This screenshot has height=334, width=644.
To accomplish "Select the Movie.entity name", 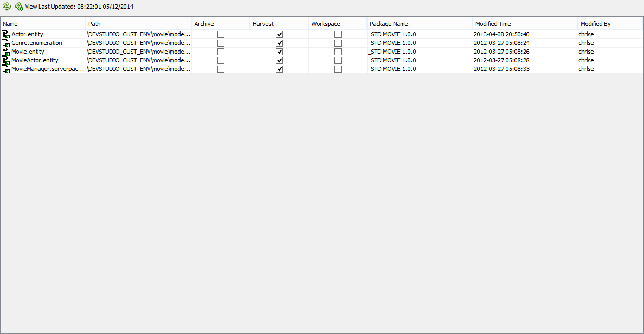I will click(28, 52).
